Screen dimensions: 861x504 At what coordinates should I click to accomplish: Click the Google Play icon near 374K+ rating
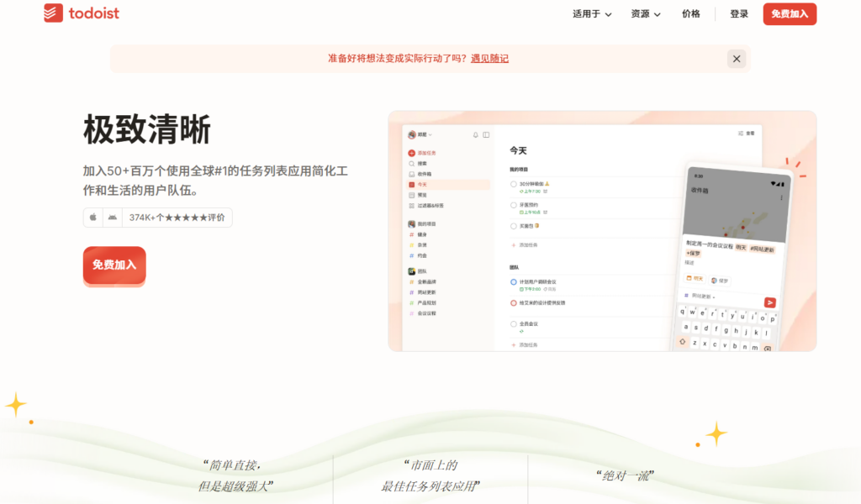point(112,217)
